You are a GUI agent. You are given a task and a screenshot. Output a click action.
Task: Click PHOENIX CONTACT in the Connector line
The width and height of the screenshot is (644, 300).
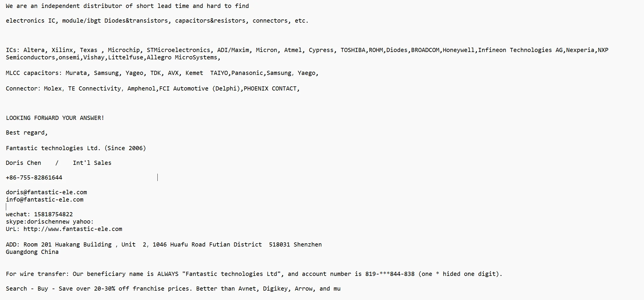pos(270,88)
